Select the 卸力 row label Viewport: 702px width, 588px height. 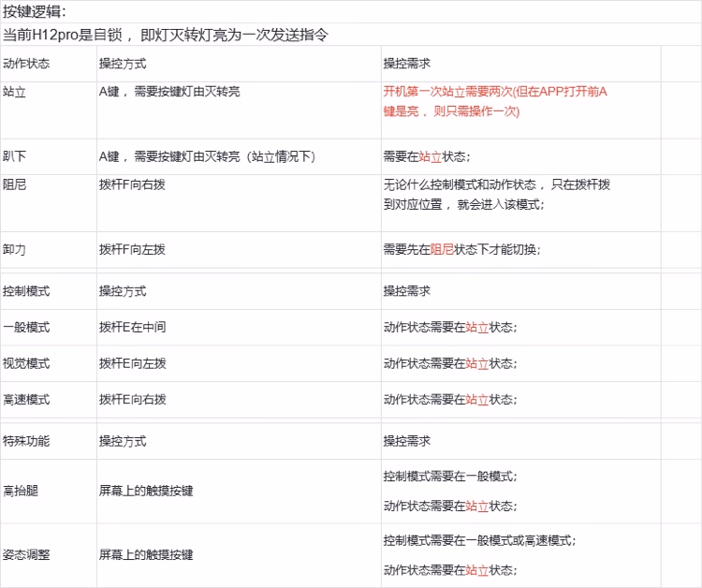coord(14,249)
